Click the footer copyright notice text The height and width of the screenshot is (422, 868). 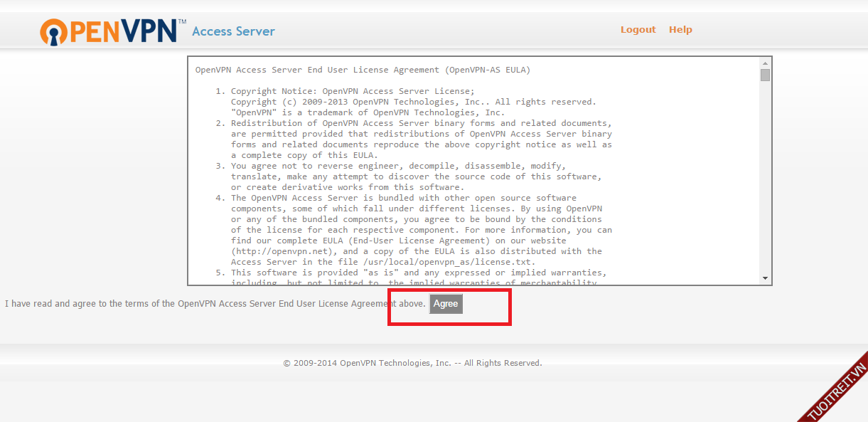412,363
